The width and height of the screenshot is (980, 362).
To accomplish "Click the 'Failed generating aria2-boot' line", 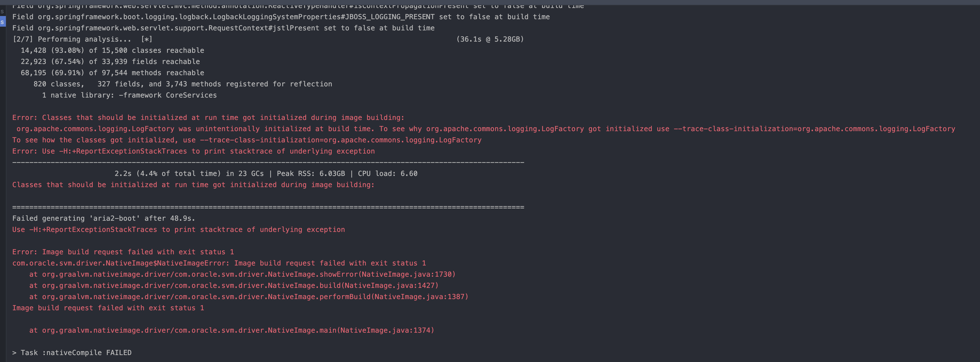I will [103, 218].
